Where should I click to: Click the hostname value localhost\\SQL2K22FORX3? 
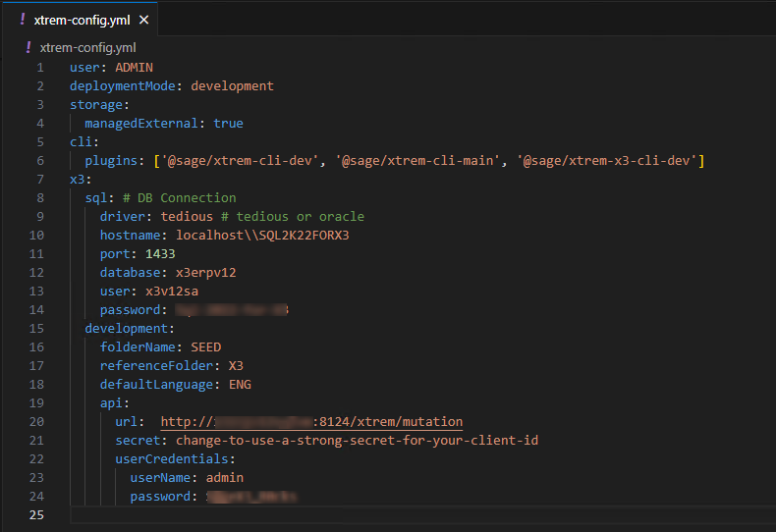point(262,236)
